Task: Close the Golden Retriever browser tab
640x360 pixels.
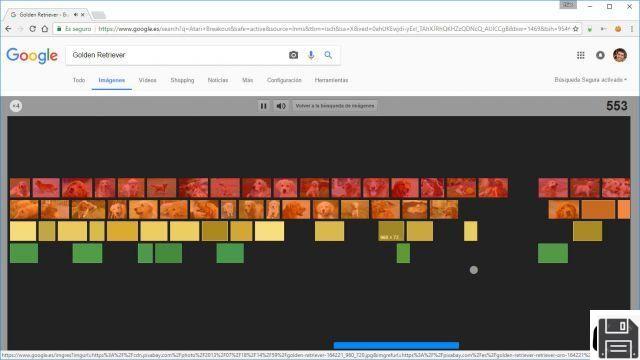Action: click(x=83, y=15)
